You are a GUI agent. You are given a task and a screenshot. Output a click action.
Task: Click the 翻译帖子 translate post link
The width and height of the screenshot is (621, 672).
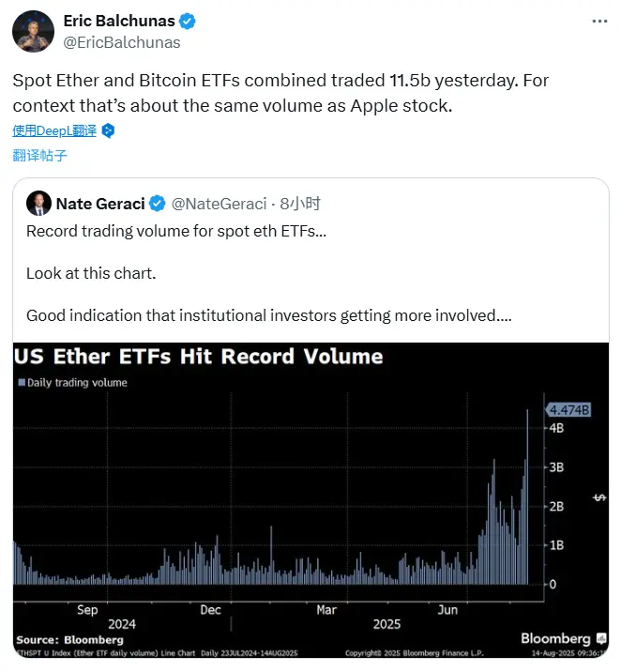click(x=39, y=155)
